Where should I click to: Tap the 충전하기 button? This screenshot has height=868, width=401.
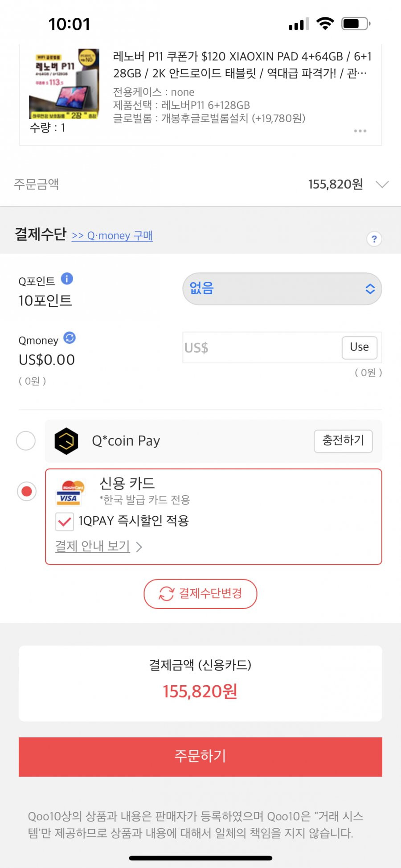point(343,441)
